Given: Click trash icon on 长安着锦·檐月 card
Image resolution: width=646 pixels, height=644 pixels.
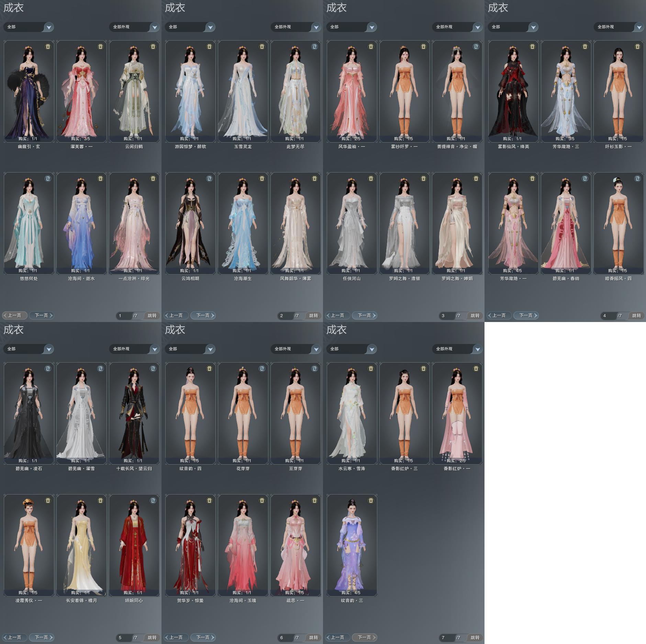Looking at the screenshot, I should (x=100, y=500).
